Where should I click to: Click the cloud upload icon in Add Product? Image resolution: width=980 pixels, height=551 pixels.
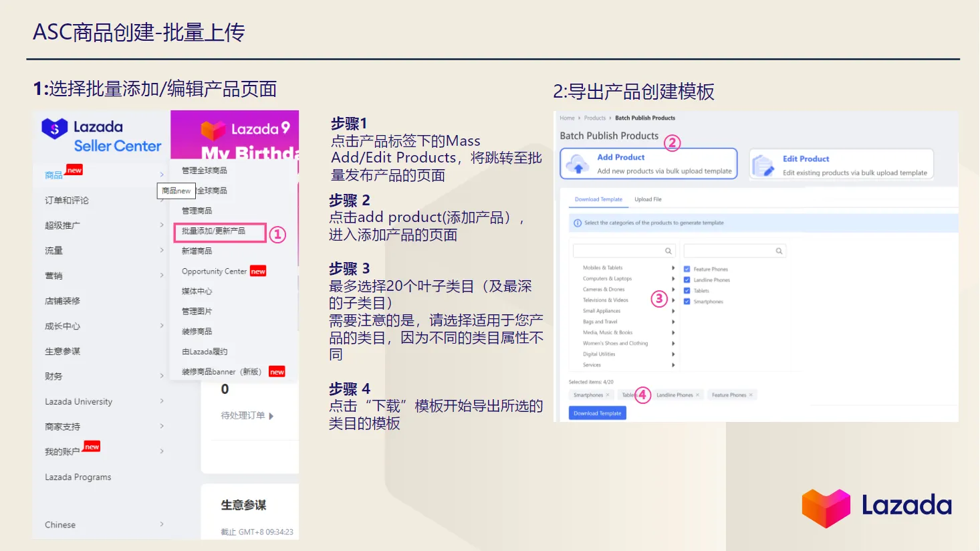tap(576, 164)
